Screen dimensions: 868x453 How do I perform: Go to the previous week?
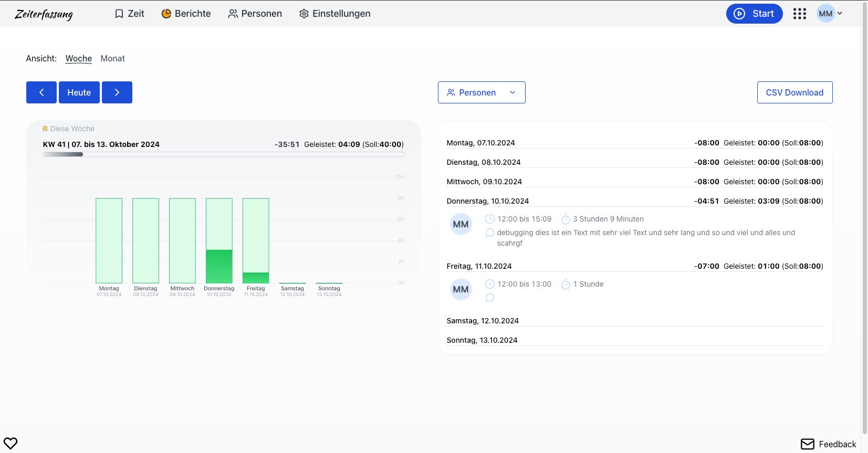41,92
